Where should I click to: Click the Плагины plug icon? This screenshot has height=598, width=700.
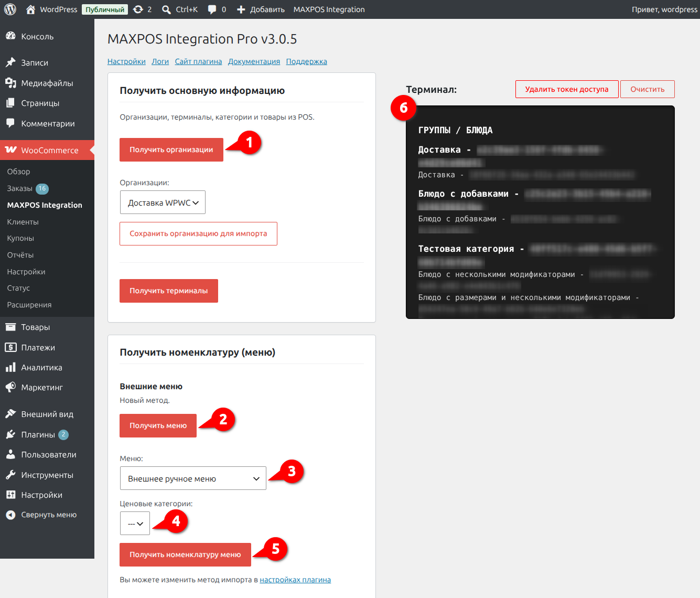[x=10, y=434]
